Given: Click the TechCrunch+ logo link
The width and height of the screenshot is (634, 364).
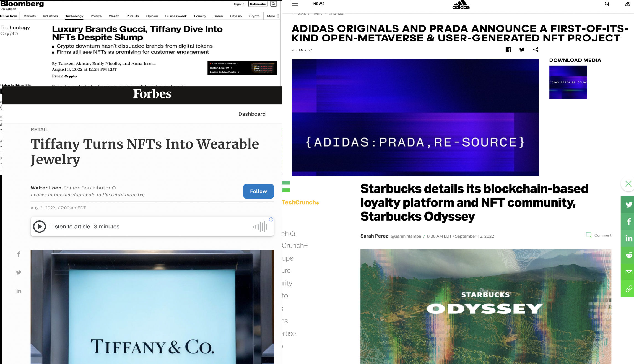Looking at the screenshot, I should click(301, 202).
